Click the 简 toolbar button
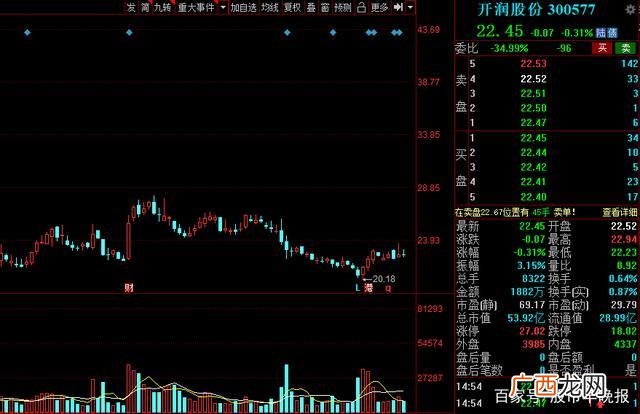 145,7
